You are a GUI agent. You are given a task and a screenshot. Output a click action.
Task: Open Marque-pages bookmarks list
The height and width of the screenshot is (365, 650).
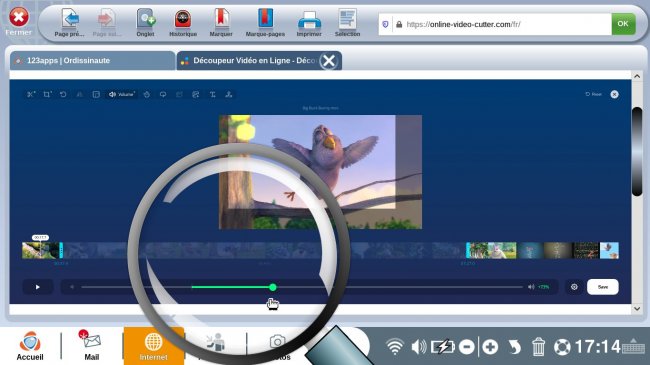coord(265,23)
